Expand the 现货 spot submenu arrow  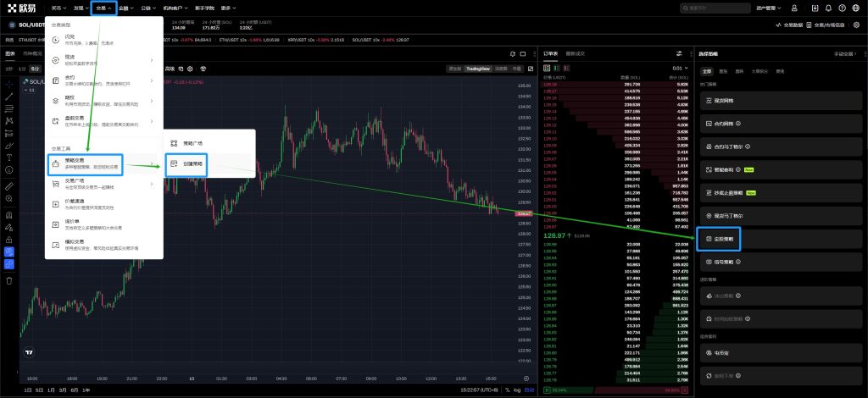click(152, 60)
